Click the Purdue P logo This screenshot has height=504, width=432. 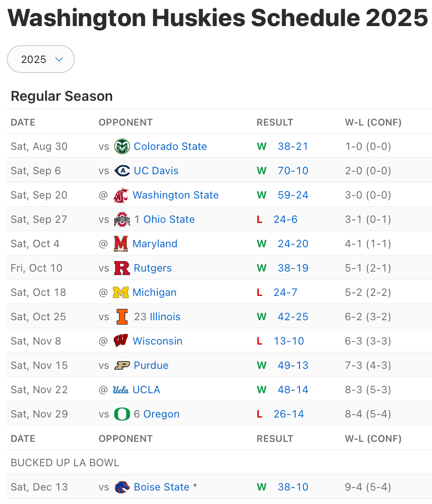point(122,365)
